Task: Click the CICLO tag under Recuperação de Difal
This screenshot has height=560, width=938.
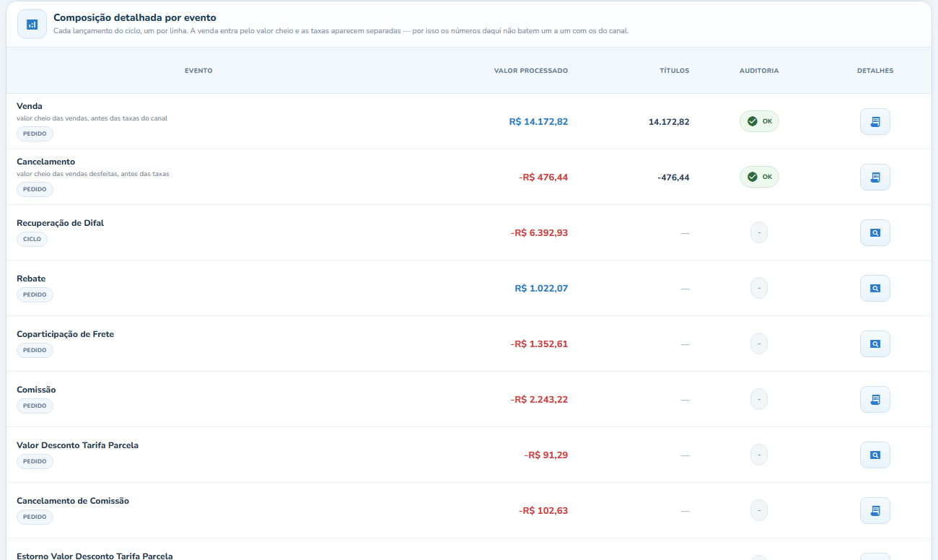Action: [x=32, y=239]
